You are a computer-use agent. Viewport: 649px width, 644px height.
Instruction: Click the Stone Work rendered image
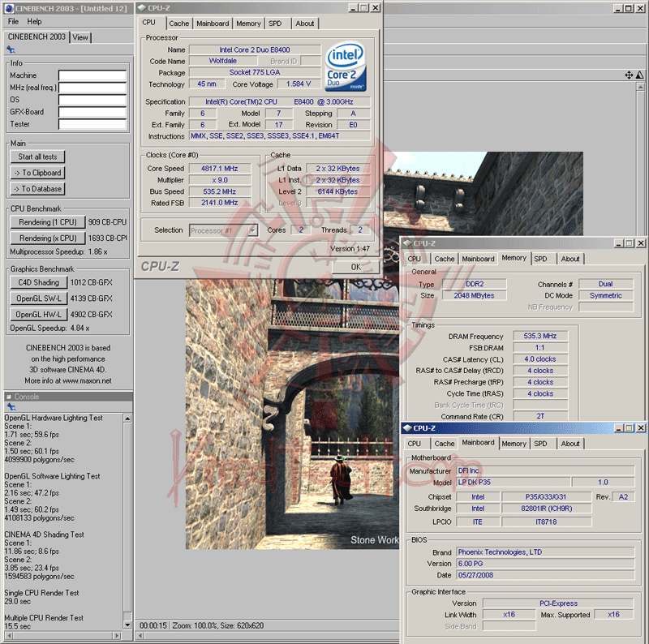292,414
